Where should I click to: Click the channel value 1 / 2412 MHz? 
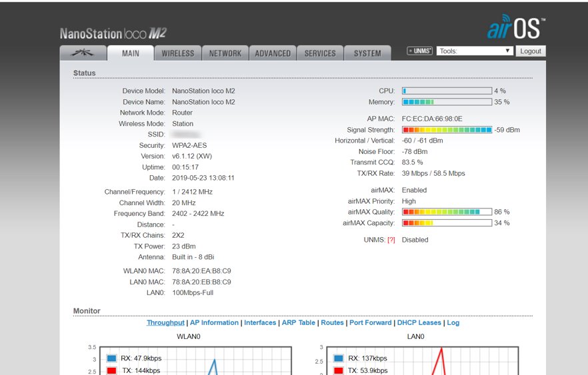193,192
